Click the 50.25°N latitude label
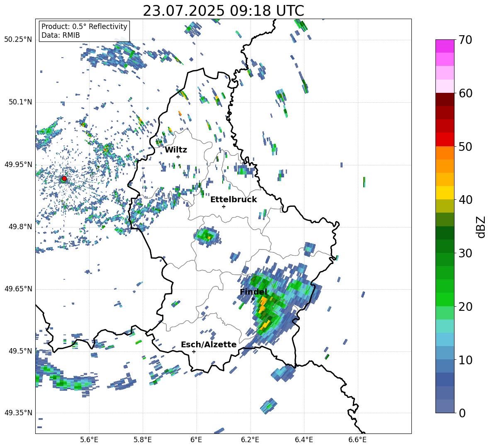 tap(18, 40)
